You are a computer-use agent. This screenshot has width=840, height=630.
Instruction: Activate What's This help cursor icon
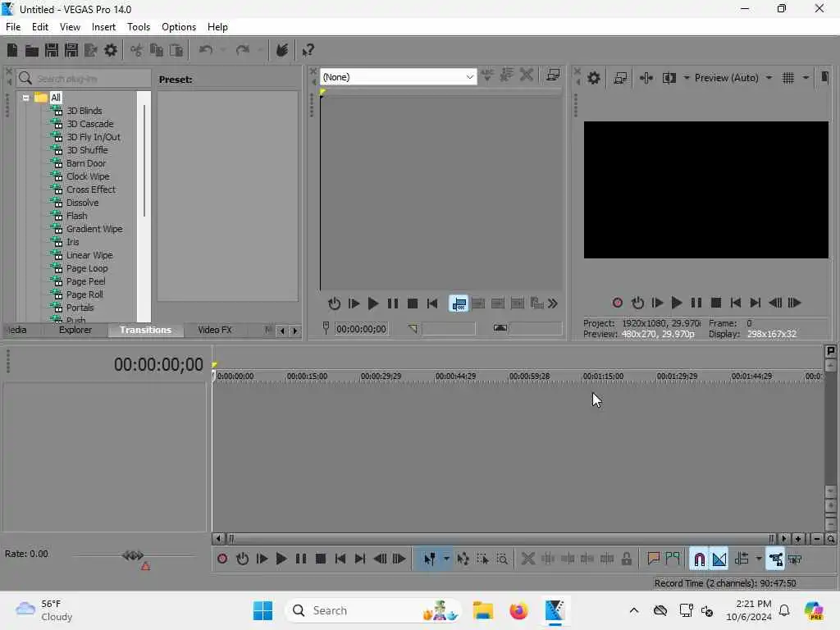tap(308, 50)
